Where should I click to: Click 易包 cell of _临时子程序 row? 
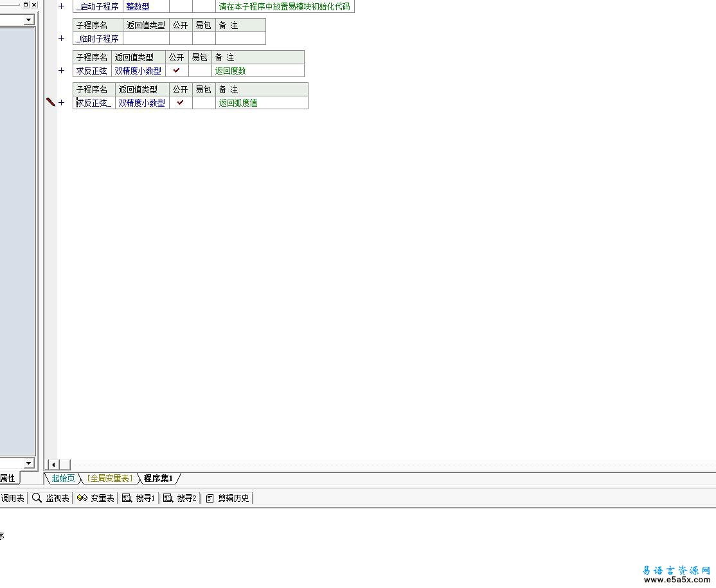pyautogui.click(x=204, y=39)
